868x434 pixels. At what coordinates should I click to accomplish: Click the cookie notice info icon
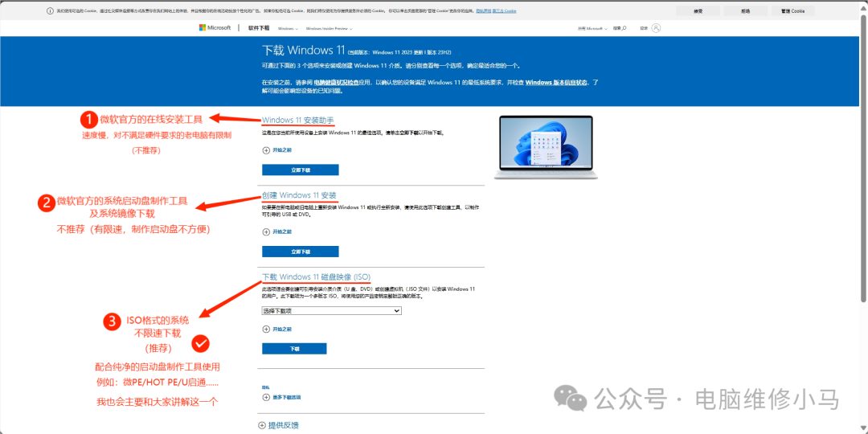51,10
